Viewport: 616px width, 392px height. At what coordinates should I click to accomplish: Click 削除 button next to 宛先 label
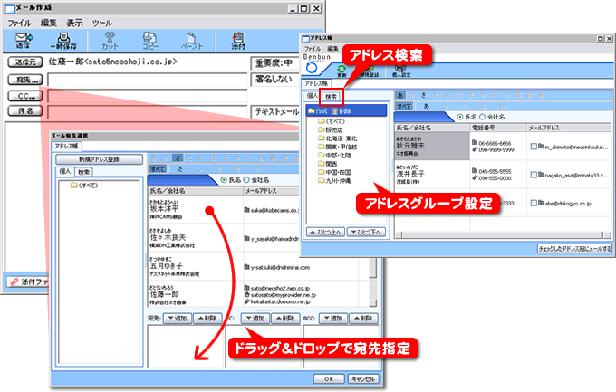click(208, 318)
